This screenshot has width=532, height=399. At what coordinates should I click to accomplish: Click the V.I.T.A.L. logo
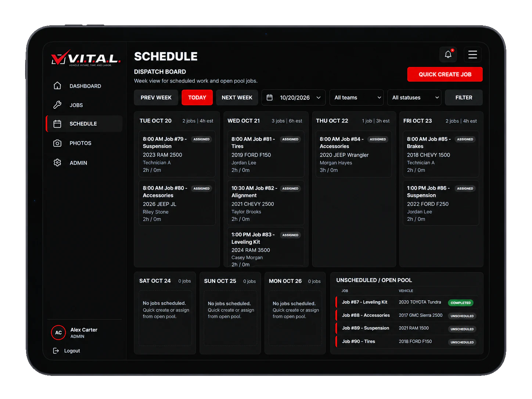86,58
